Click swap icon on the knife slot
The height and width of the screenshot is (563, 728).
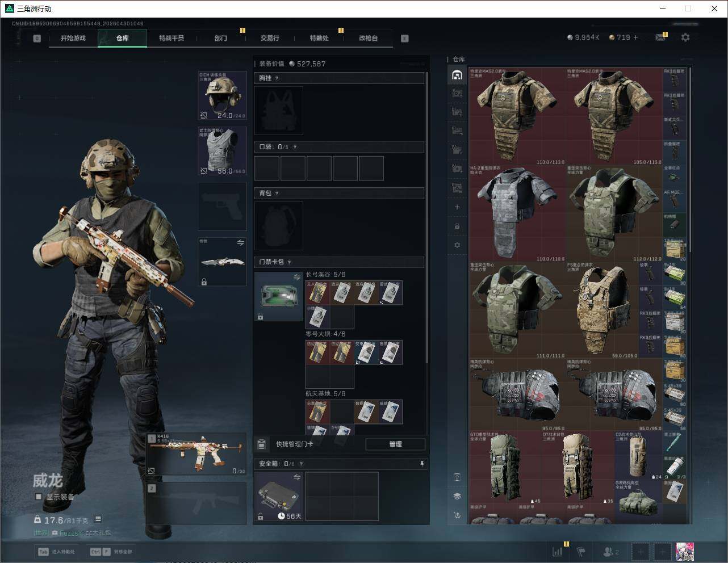point(240,242)
